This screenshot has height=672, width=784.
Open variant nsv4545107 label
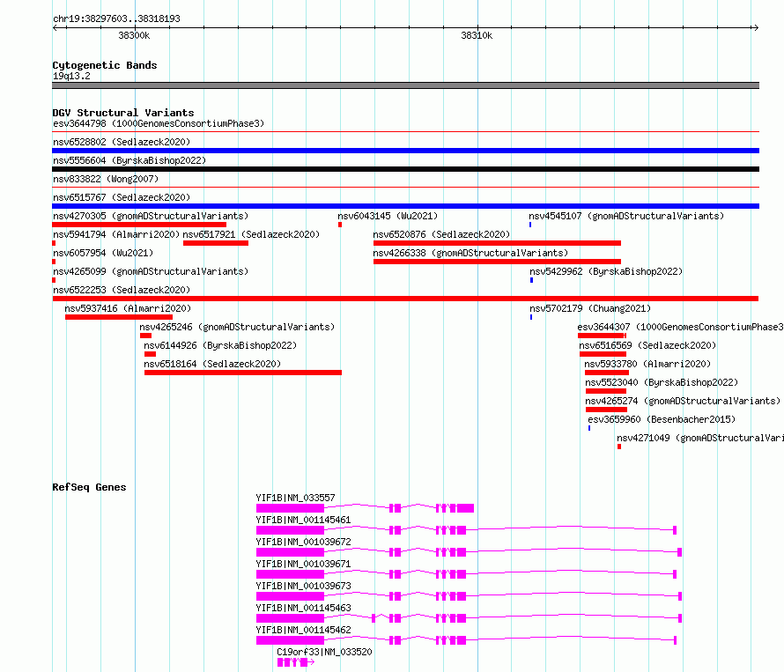click(x=626, y=216)
